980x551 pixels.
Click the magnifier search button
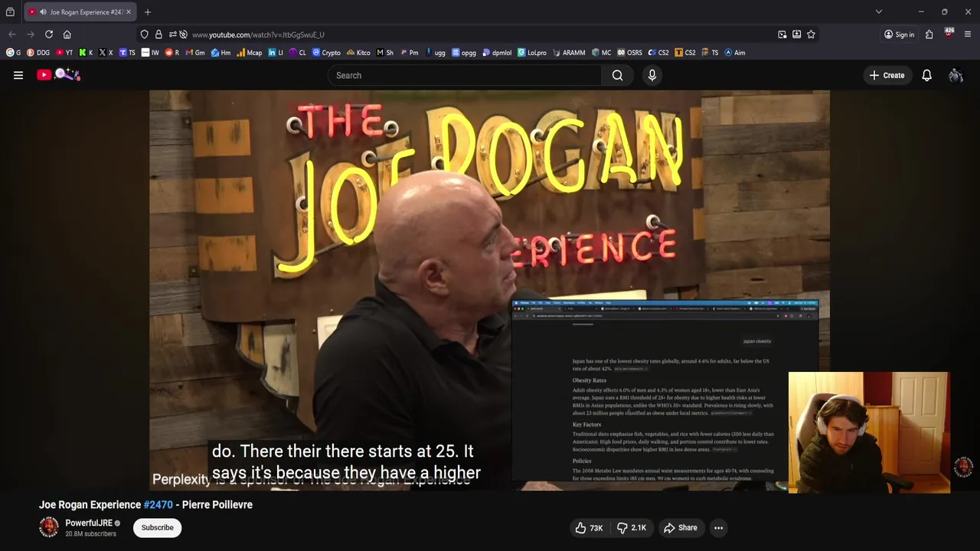click(618, 75)
